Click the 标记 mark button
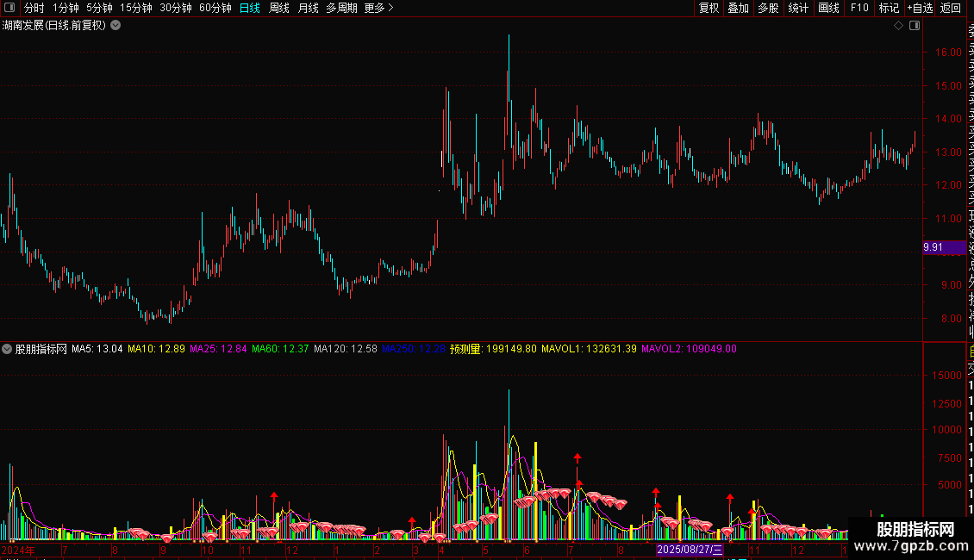974x560 pixels. (889, 8)
